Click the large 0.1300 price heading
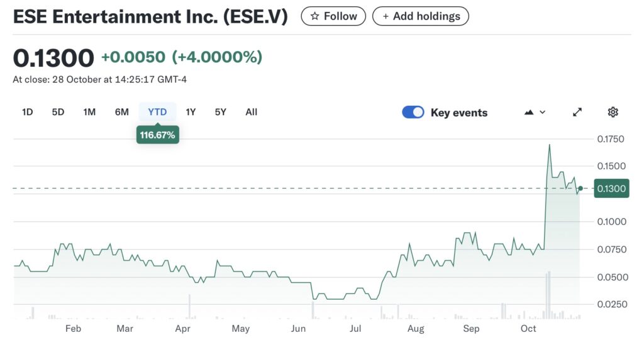Viewport: 644px width, 352px height. pos(54,57)
